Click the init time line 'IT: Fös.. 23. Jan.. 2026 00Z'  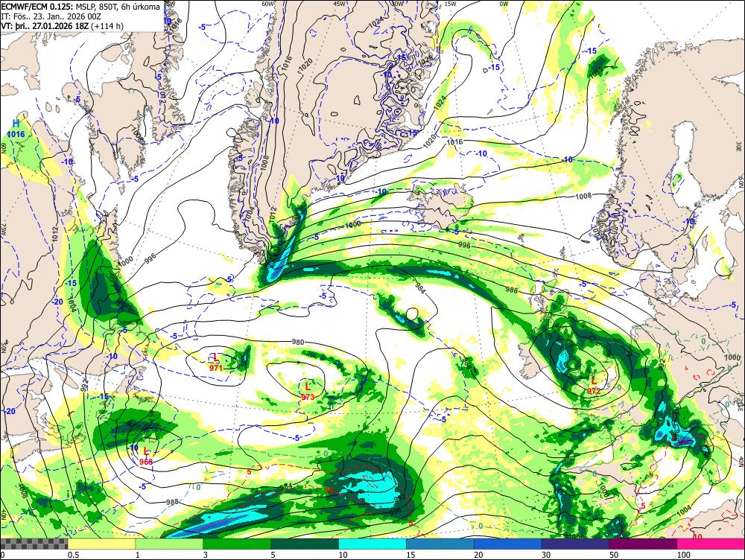coord(51,16)
